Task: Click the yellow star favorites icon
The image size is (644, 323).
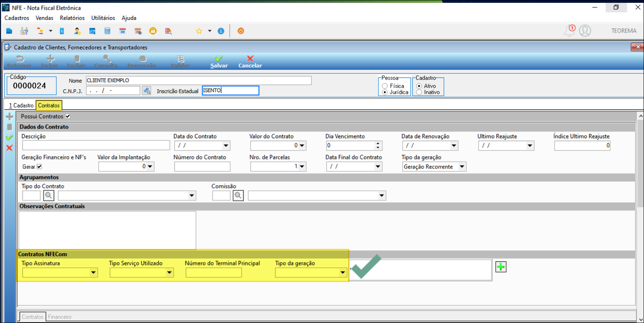Action: point(199,31)
